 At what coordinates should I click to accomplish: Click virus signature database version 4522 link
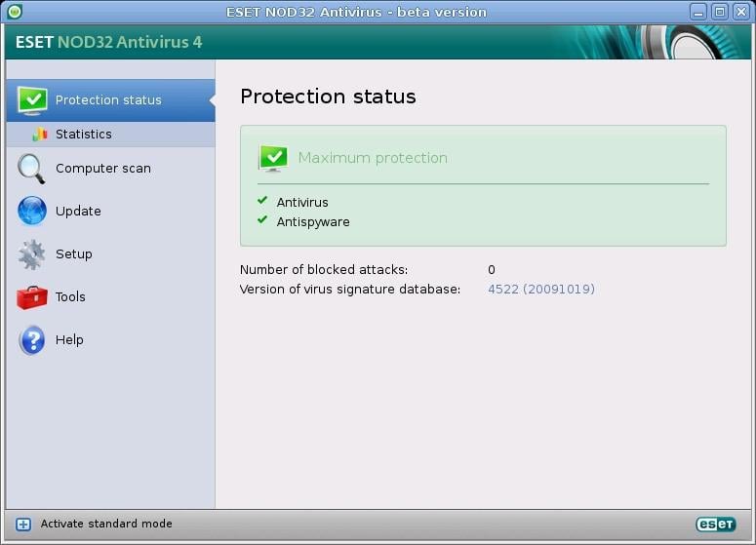pyautogui.click(x=541, y=290)
